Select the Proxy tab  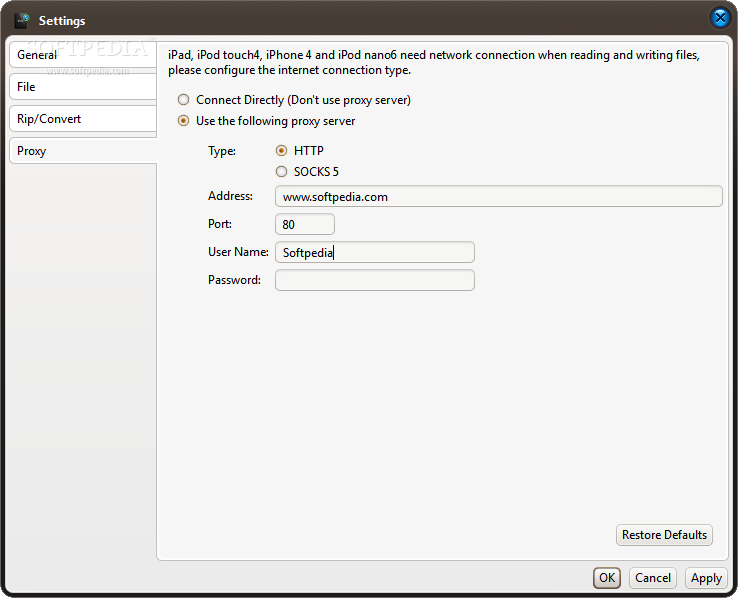pyautogui.click(x=83, y=151)
